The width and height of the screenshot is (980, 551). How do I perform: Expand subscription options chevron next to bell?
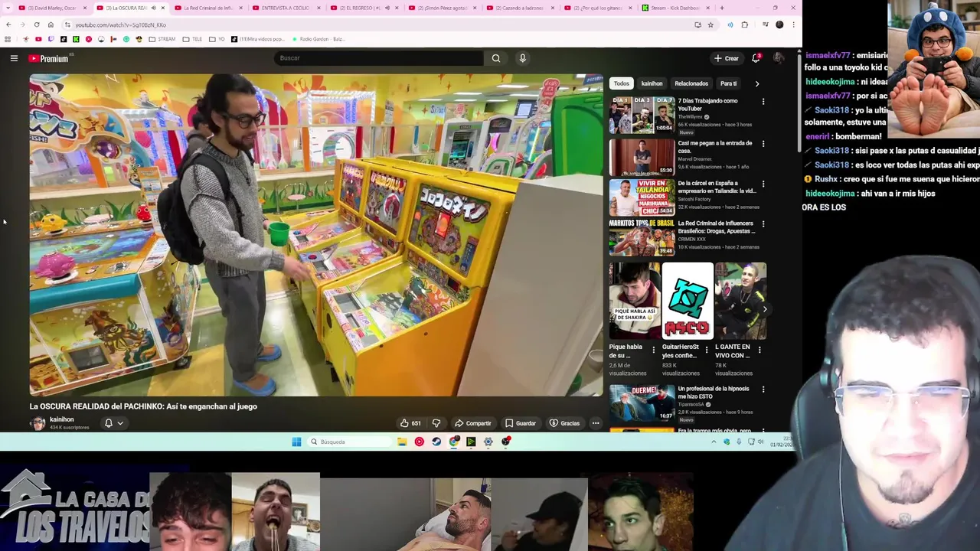[120, 423]
